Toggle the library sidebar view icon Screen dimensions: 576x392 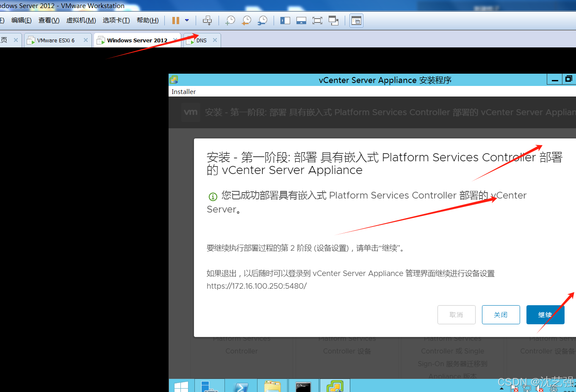tap(285, 20)
